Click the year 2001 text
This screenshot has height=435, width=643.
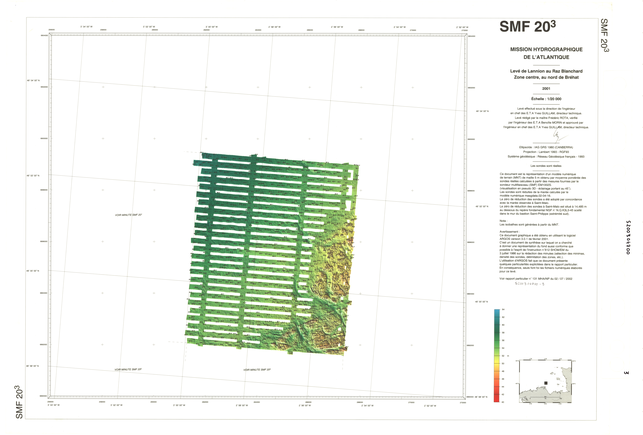546,90
